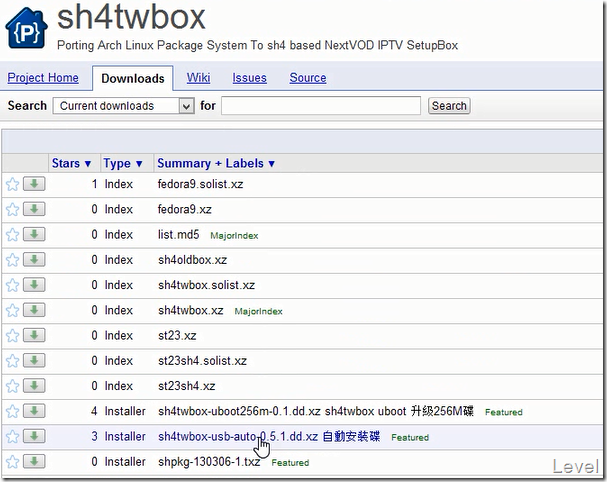Viewport: 607px width, 482px height.
Task: Click MajorIndex label beside sh4twbox.xz
Action: click(x=259, y=311)
